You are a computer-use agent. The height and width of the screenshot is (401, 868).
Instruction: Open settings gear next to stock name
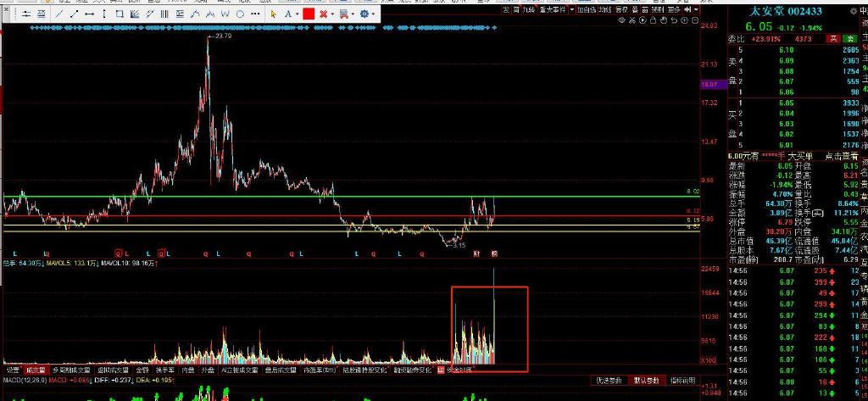click(x=853, y=11)
